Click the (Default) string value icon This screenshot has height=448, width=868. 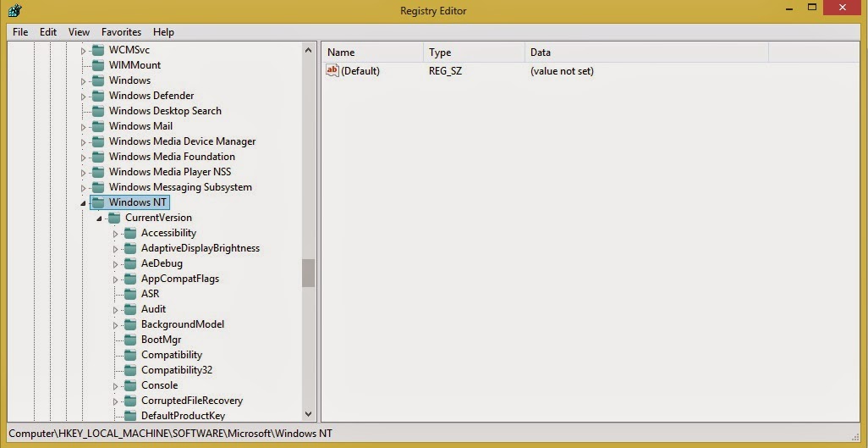tap(332, 70)
